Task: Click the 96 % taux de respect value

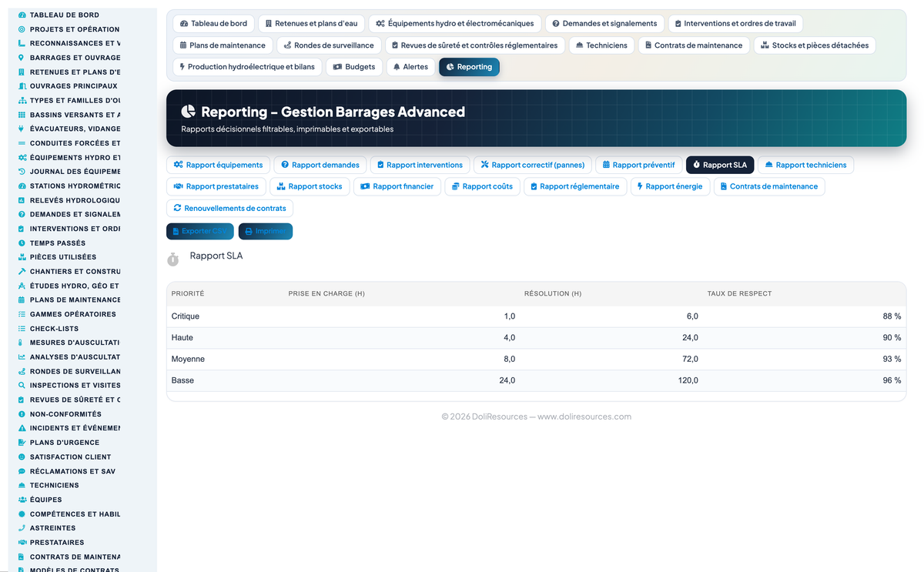Action: (x=892, y=380)
